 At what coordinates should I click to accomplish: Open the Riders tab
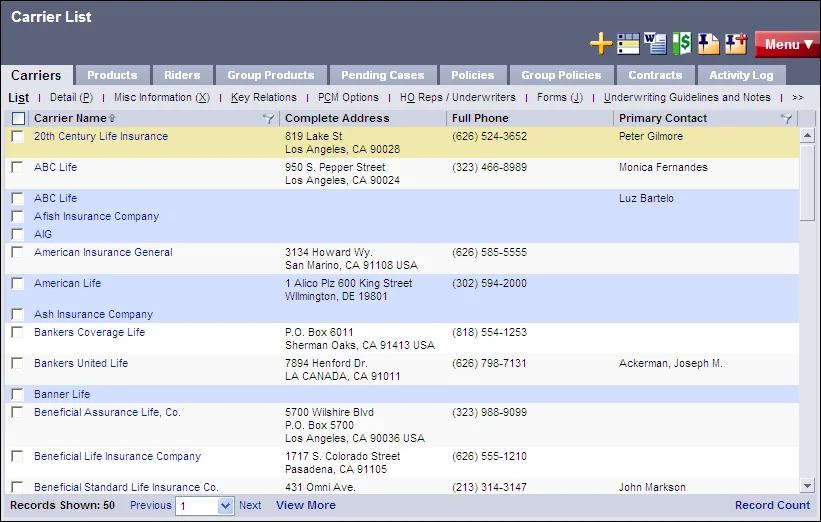click(182, 75)
